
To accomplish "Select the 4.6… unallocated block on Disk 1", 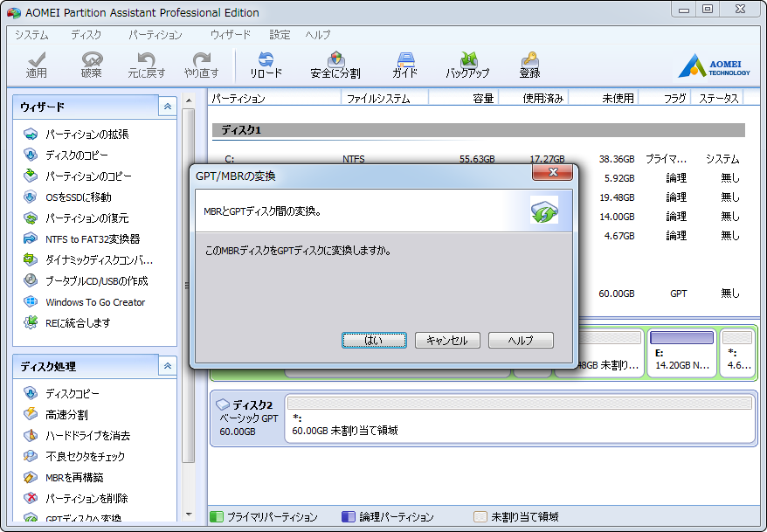I will tap(738, 353).
